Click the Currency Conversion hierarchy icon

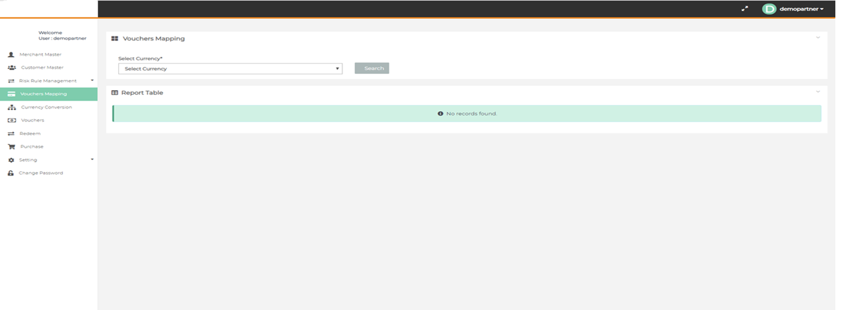12,107
